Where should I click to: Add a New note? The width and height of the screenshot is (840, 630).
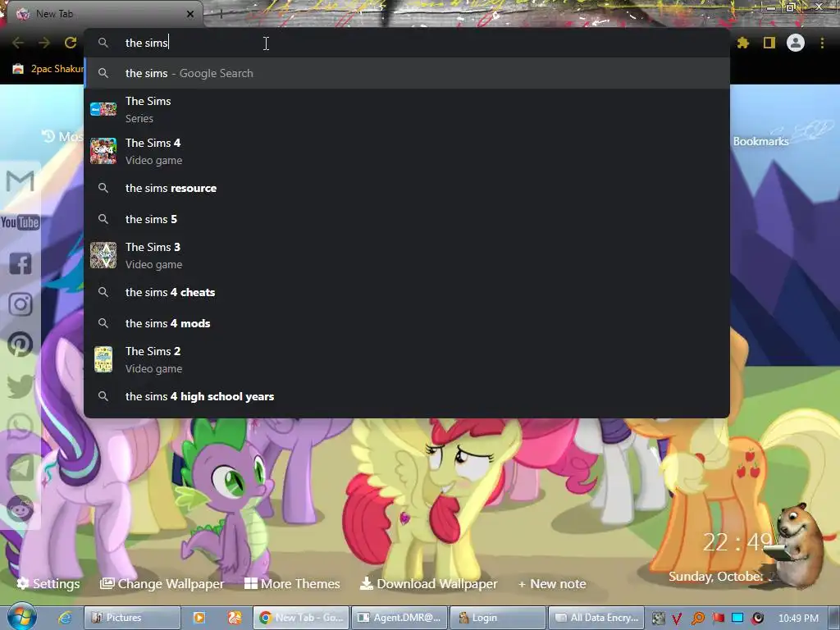(x=552, y=583)
